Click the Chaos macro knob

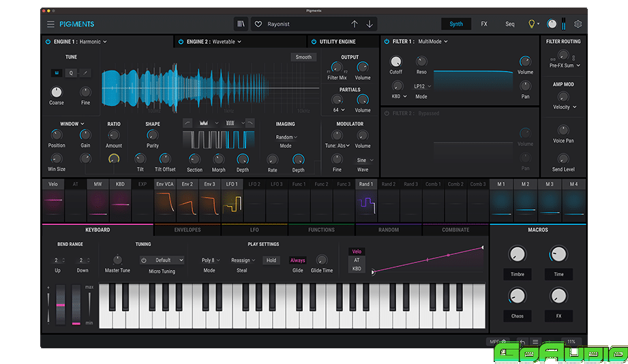click(x=517, y=297)
